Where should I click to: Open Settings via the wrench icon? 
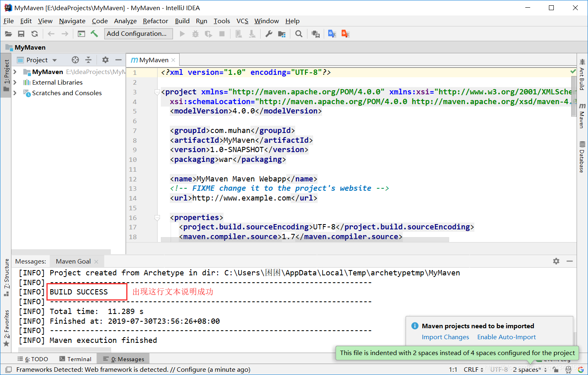269,34
